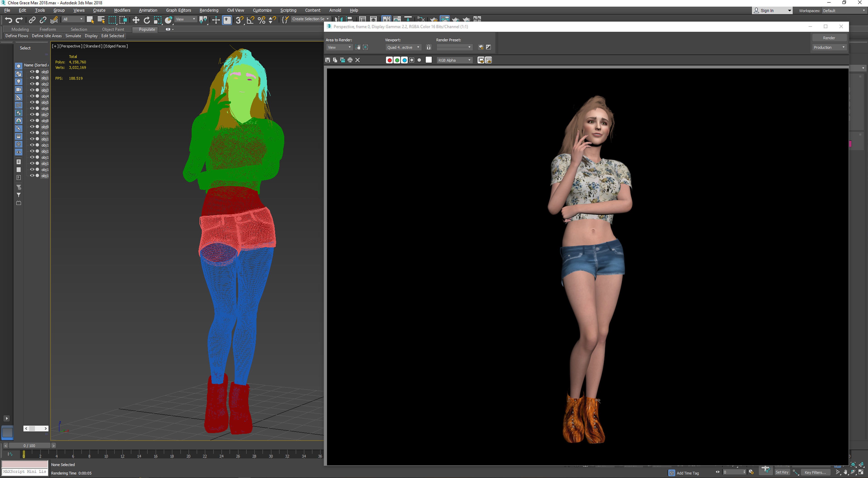Screen dimensions: 868x478
Task: Toggle Lock to Viewport padlock
Action: [x=429, y=47]
